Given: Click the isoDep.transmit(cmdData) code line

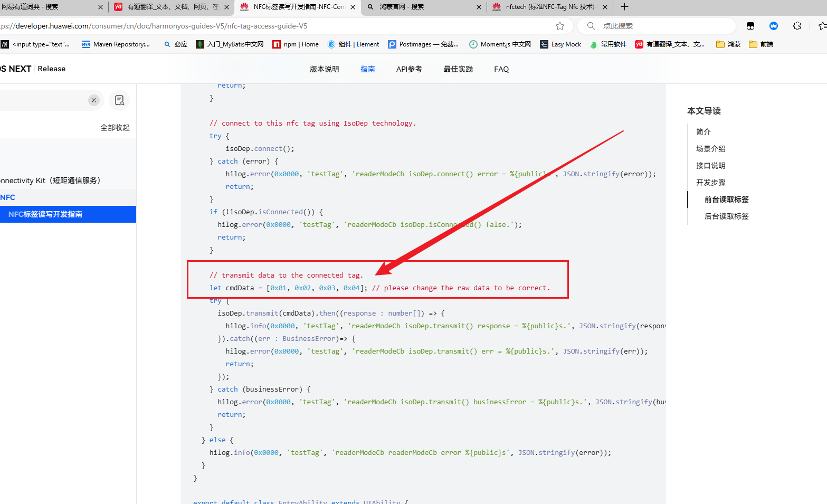Looking at the screenshot, I should (x=331, y=313).
